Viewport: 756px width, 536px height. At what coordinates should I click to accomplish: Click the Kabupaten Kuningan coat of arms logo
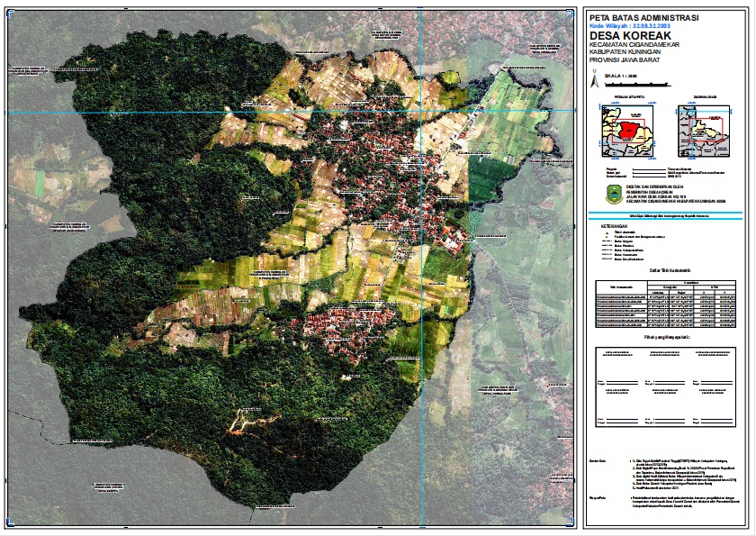614,194
